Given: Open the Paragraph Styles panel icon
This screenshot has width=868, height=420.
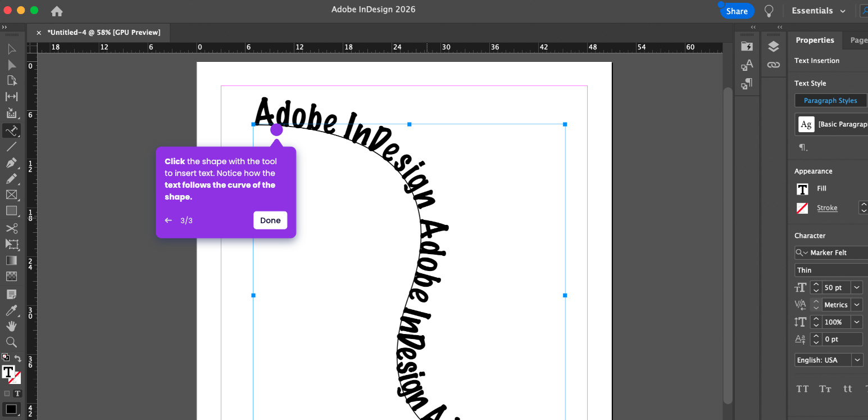Looking at the screenshot, I should pos(747,84).
